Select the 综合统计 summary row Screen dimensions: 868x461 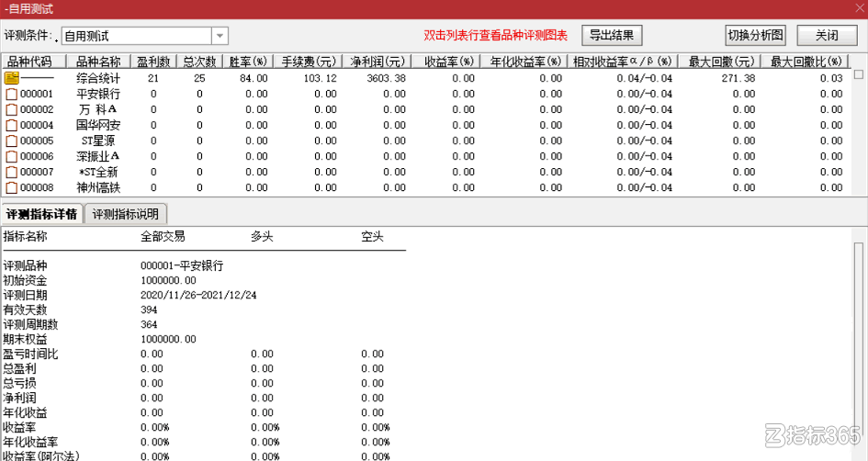coord(426,78)
